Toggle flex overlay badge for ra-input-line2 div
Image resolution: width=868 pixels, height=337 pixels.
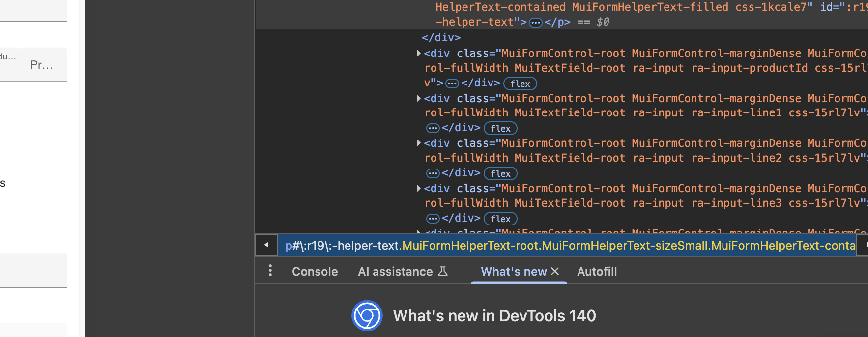(x=500, y=173)
